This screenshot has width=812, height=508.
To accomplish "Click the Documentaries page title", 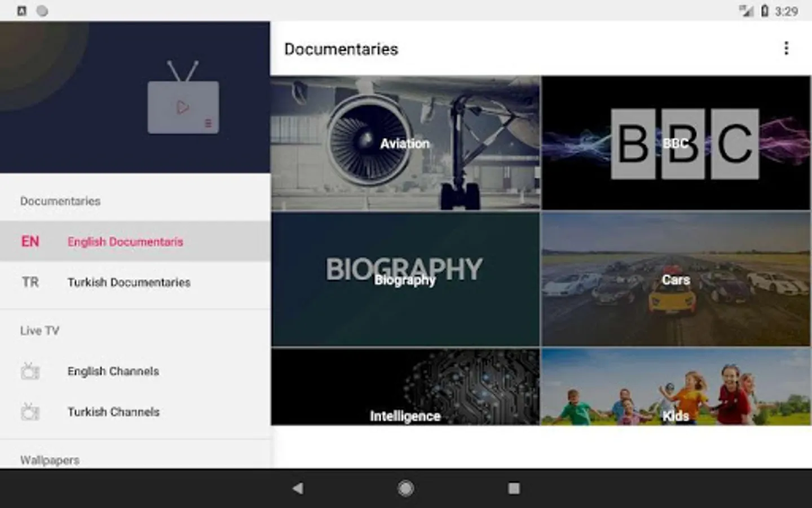I will [341, 49].
